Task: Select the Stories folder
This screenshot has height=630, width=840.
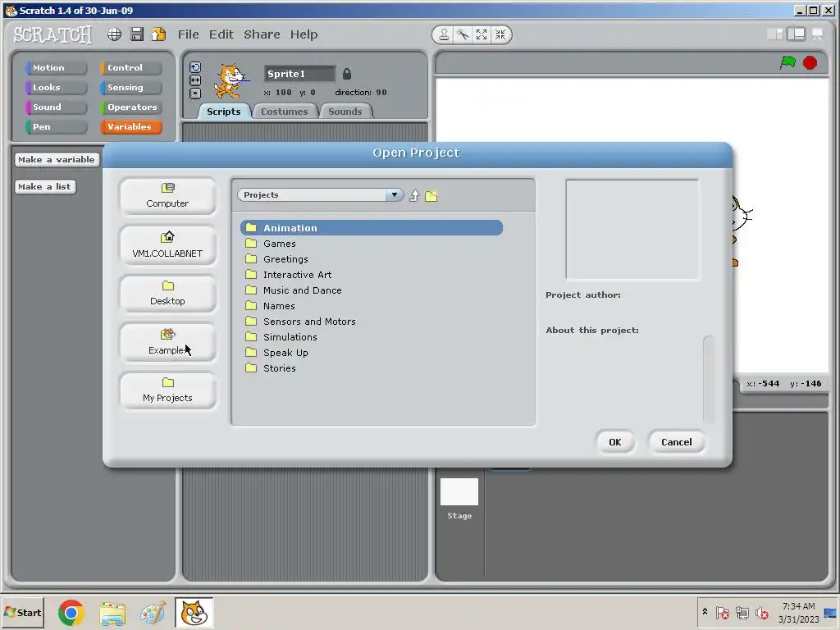Action: (x=372, y=368)
